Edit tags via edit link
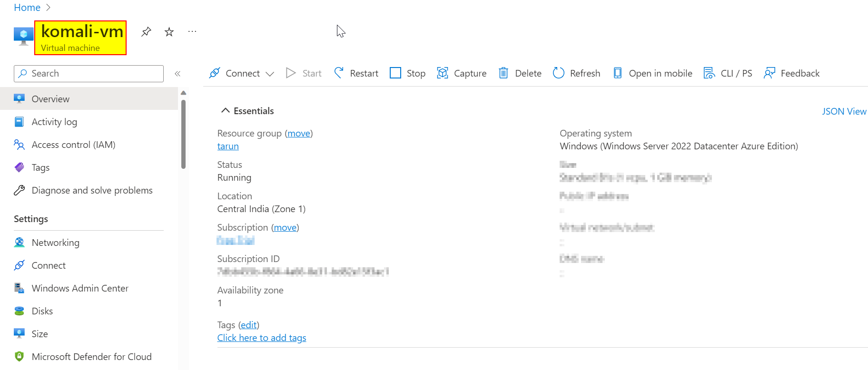 click(249, 325)
